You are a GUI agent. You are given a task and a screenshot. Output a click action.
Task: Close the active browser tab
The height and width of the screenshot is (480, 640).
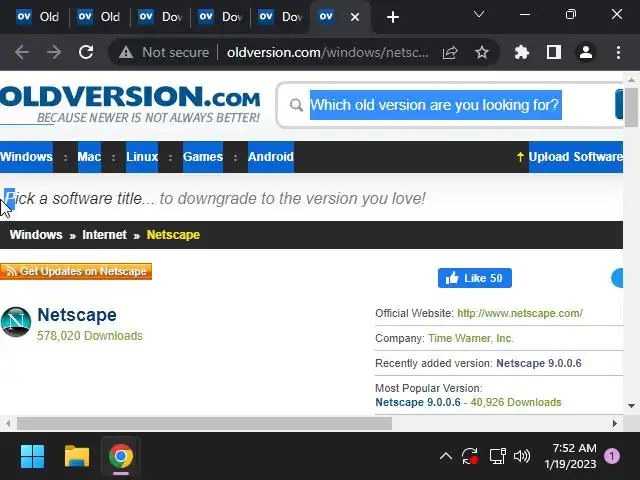click(x=355, y=17)
